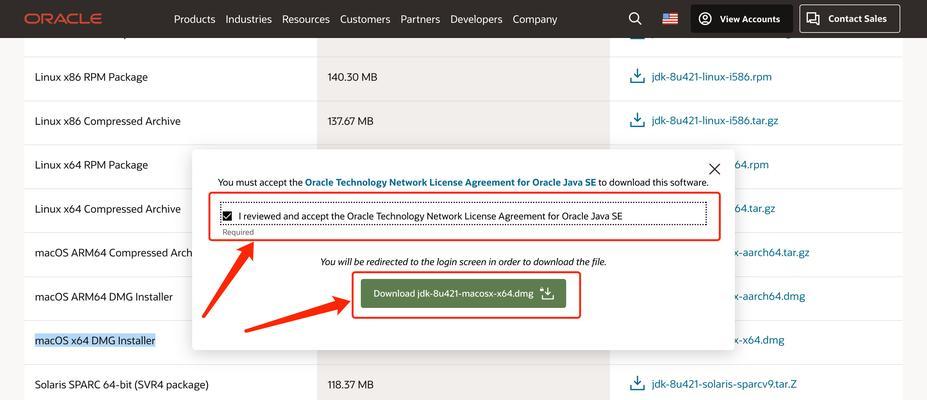The height and width of the screenshot is (400, 927).
Task: Click Download jdk-8u421-macosx-x64.dmg button
Action: click(464, 294)
